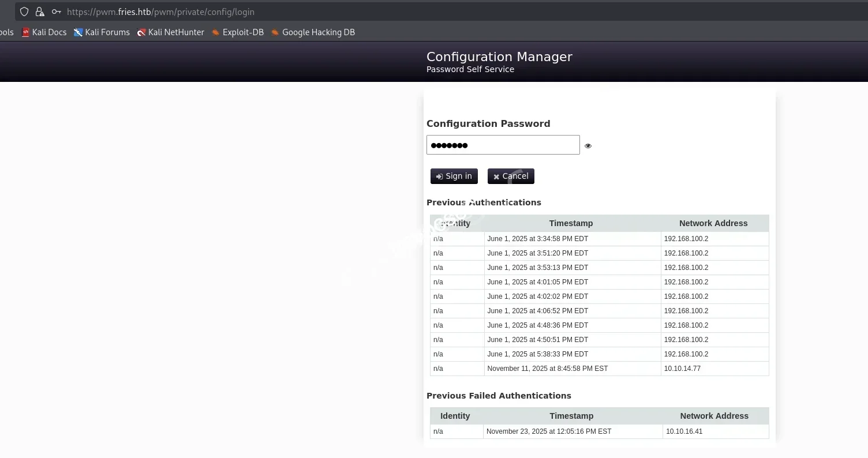The width and height of the screenshot is (868, 458).
Task: Click the Timestamp header in Previous Authentications
Action: [x=571, y=223]
